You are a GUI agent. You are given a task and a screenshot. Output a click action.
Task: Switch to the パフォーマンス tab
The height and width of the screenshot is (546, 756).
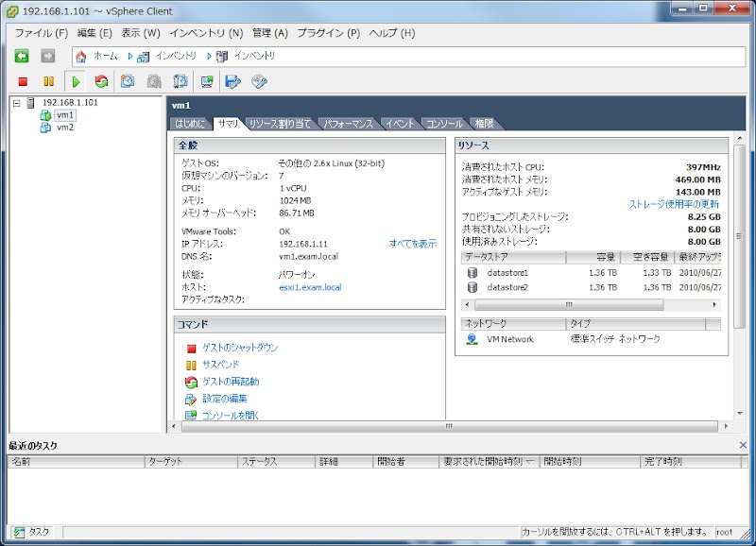click(x=349, y=124)
